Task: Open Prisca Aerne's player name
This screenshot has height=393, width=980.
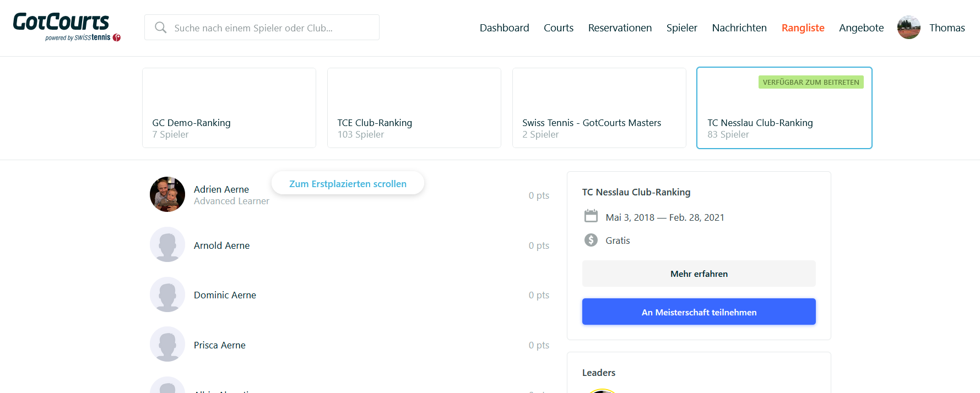Action: pyautogui.click(x=220, y=345)
